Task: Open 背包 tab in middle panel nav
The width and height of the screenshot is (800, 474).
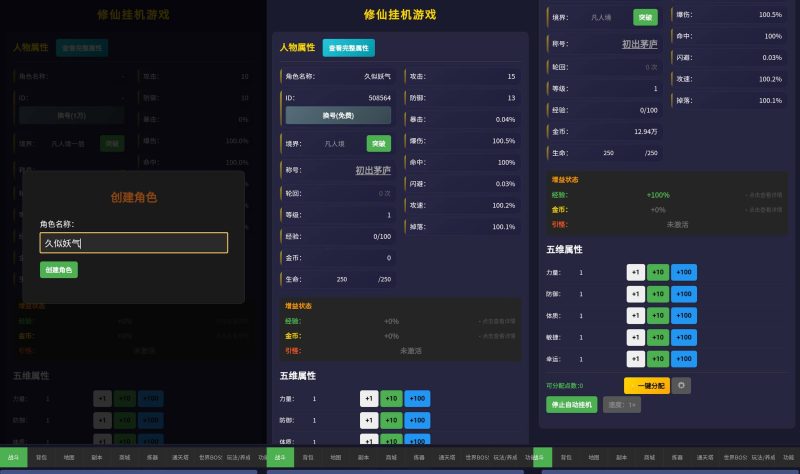Action: click(308, 457)
